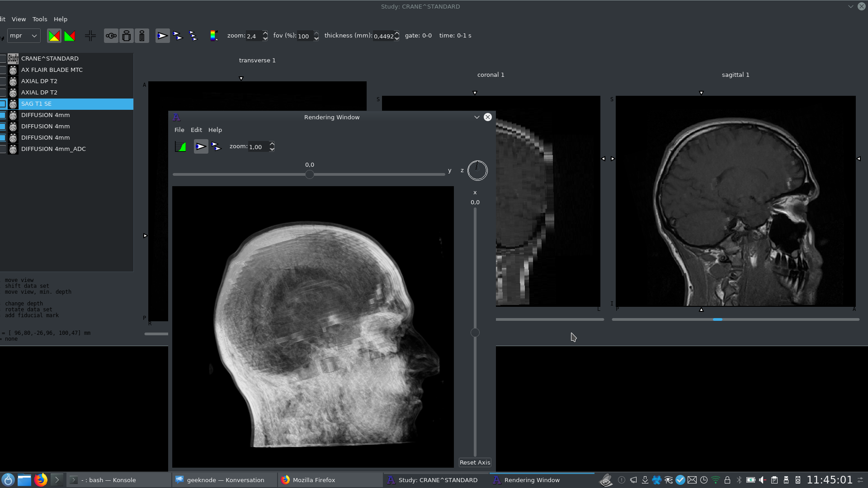Open the Edit menu in Rendering Window
The image size is (868, 488).
(196, 130)
